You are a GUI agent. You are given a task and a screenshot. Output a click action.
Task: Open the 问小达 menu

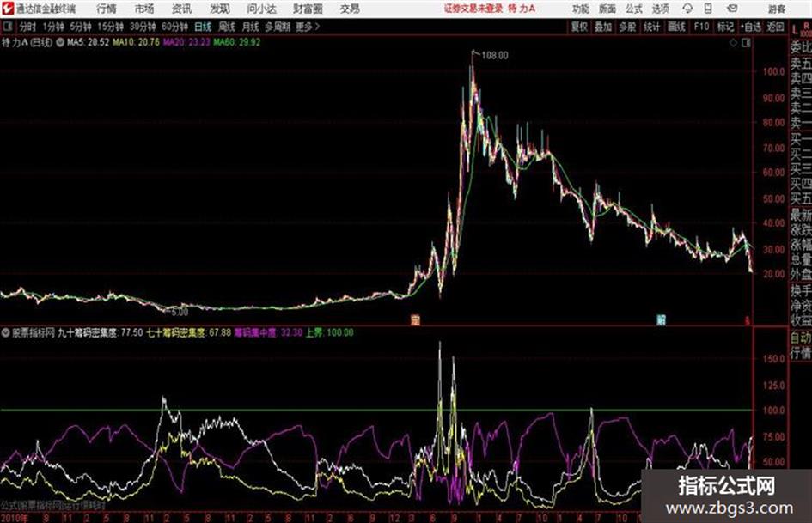coord(261,9)
